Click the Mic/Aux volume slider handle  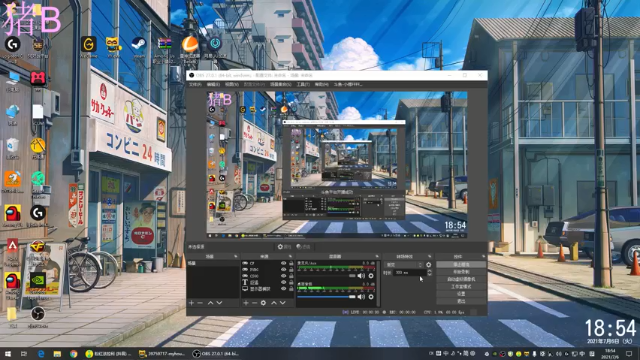click(x=352, y=276)
